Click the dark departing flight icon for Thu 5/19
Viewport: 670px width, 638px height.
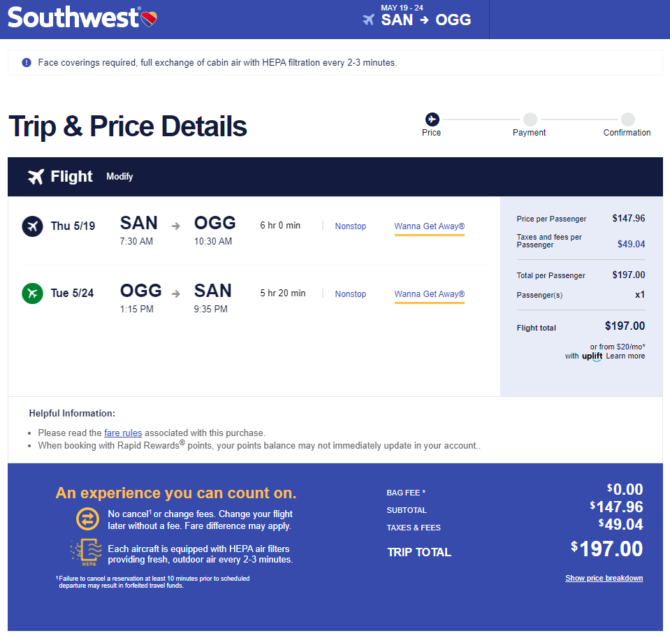[32, 226]
